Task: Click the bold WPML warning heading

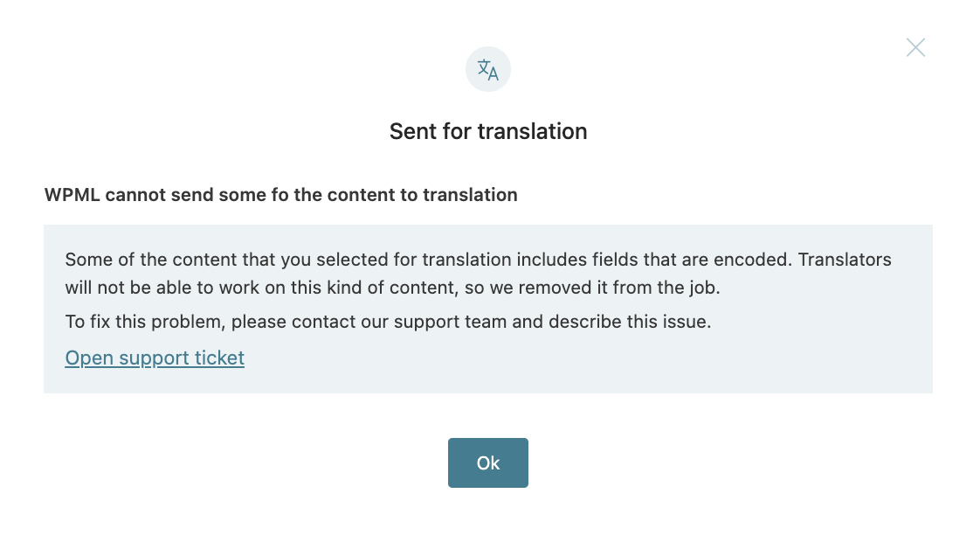Action: click(x=281, y=195)
